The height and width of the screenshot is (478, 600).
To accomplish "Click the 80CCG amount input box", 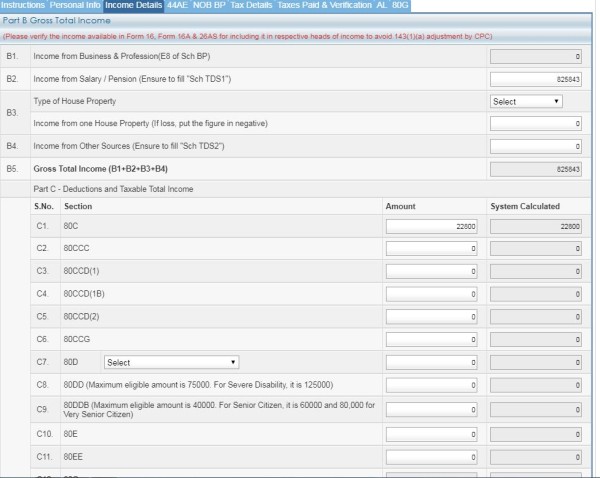I will [432, 339].
